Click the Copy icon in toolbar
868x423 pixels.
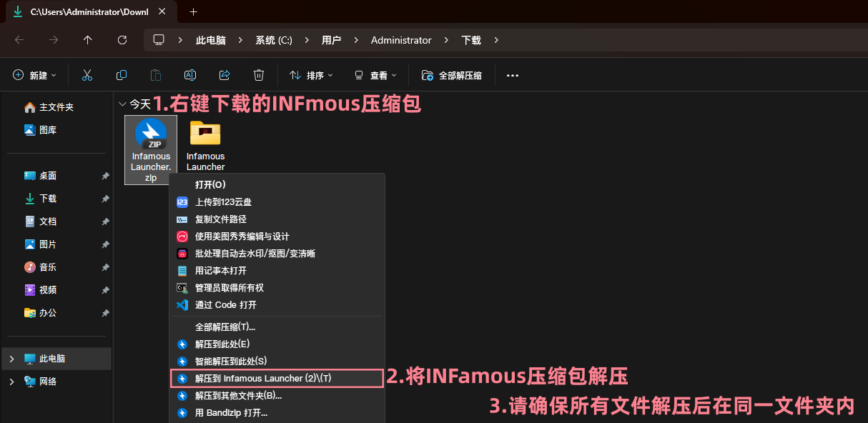122,75
